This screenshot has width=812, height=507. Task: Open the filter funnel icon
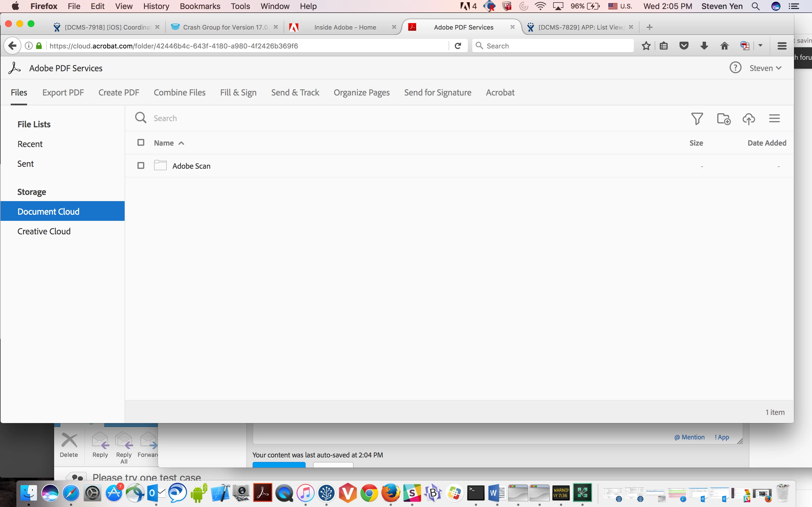[x=697, y=118]
